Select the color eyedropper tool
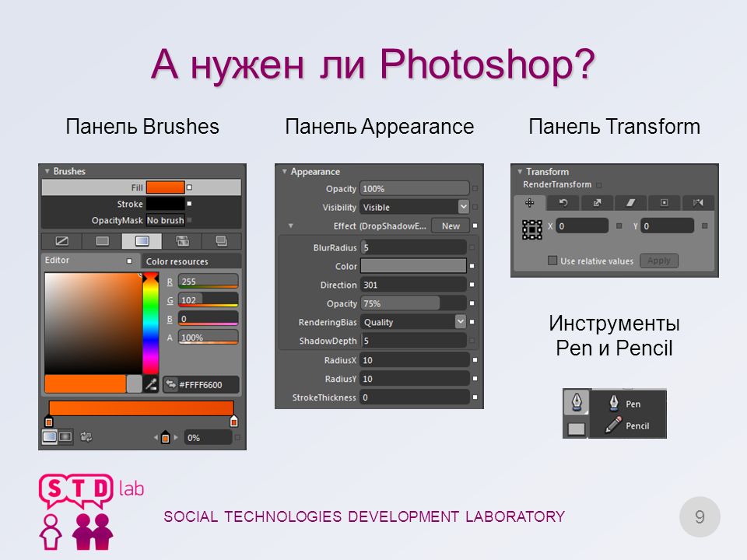This screenshot has height=560, width=747. point(151,383)
